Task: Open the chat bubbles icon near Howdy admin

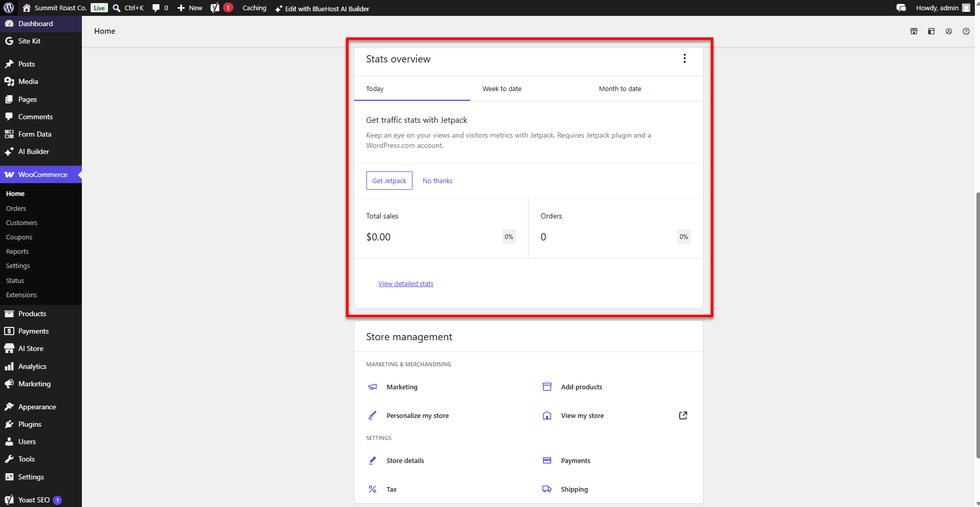Action: (901, 8)
